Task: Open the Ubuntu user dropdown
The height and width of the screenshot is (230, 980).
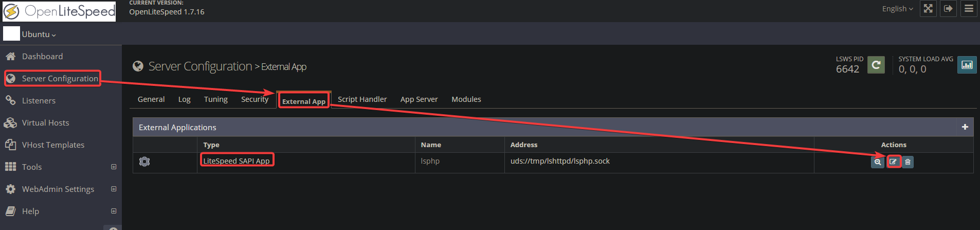Action: pos(39,34)
